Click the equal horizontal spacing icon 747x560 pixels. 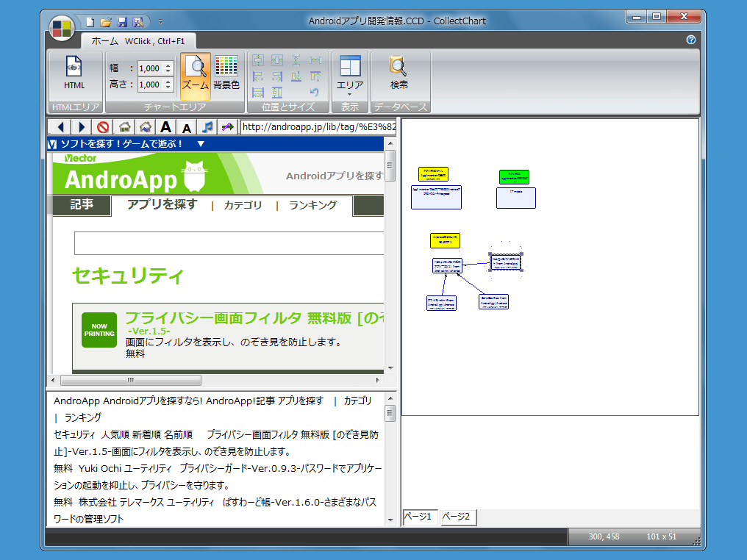(x=315, y=60)
